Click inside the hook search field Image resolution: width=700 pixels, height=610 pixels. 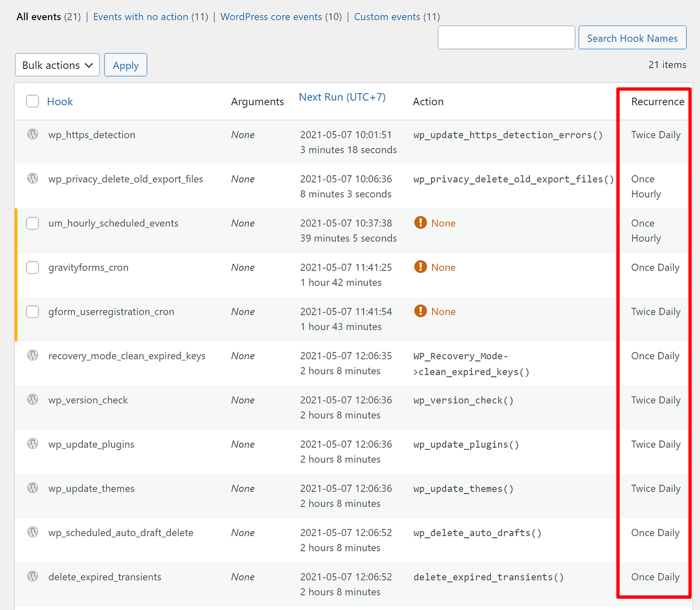(x=505, y=37)
